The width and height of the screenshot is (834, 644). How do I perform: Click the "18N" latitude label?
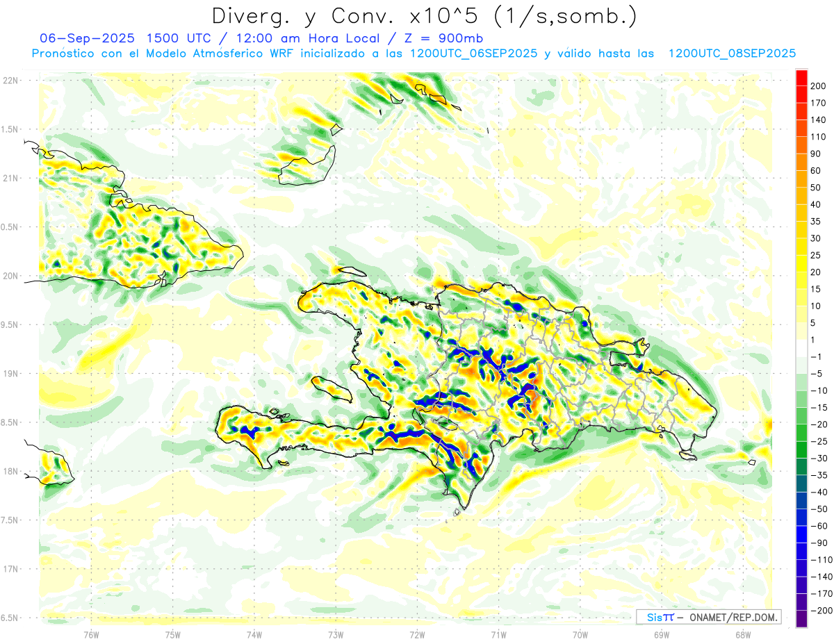10,471
